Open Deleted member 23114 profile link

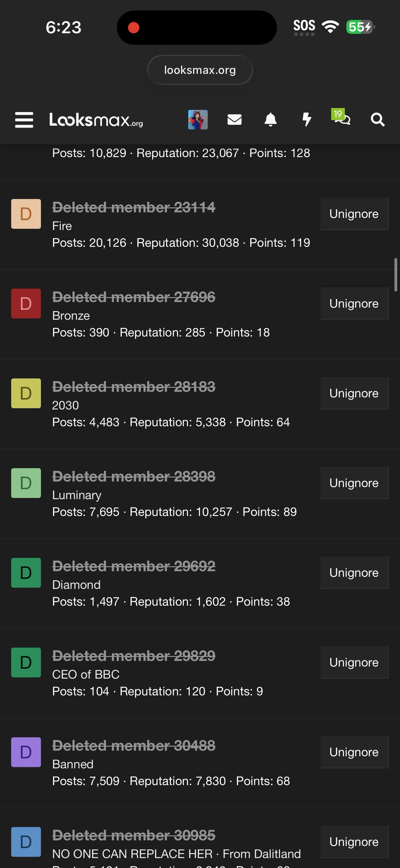tap(134, 207)
